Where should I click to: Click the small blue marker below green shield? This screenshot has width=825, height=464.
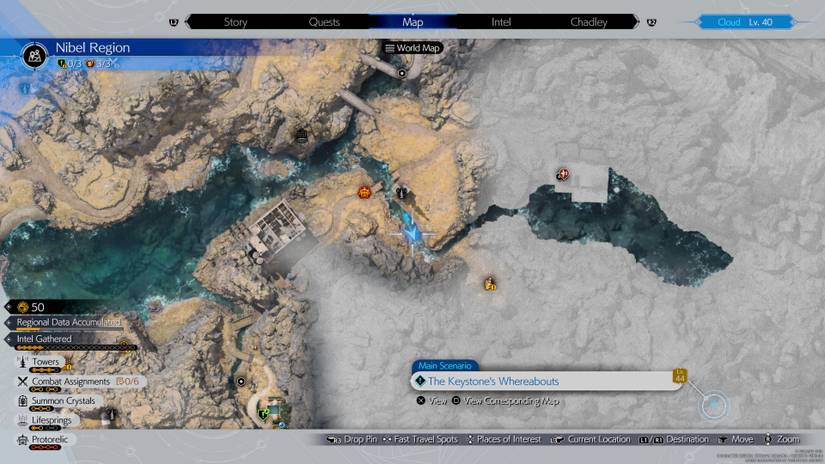[282, 425]
